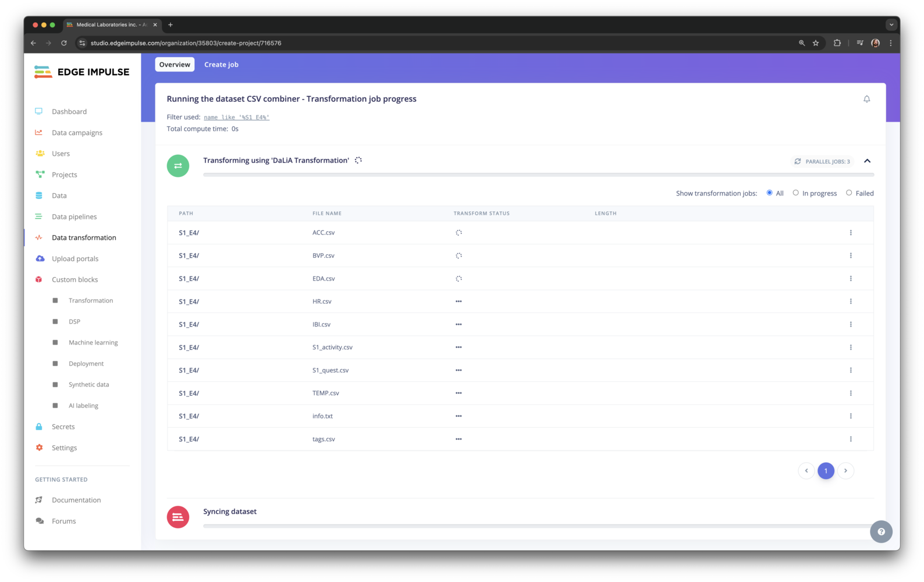Screen dimensions: 924x582
Task: Switch to the Create job tab
Action: pyautogui.click(x=221, y=65)
